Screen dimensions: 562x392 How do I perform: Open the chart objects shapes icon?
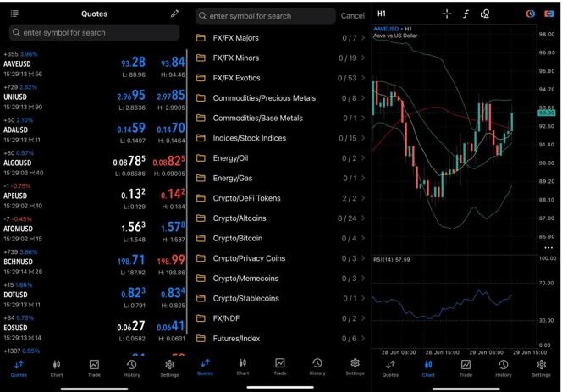pos(485,14)
